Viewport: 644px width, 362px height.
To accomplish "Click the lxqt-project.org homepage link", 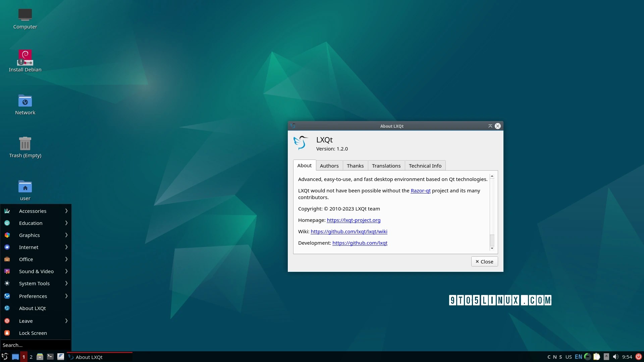I will click(x=354, y=220).
